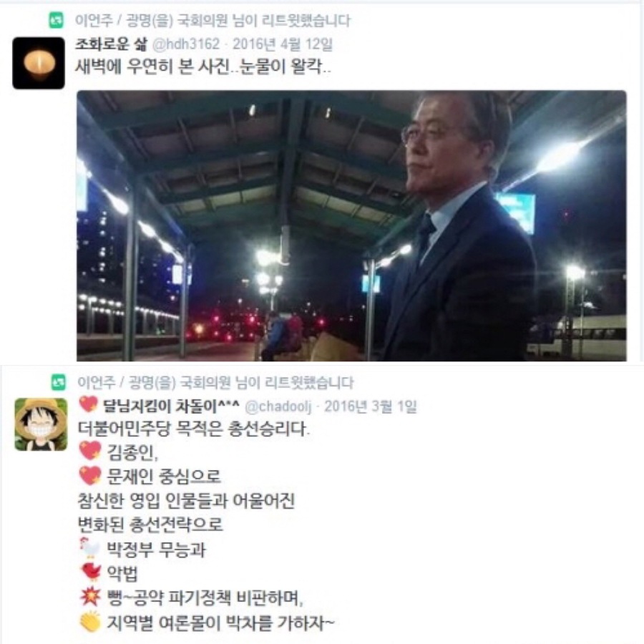Click the chicken emoji before 박정부 무능과

[90, 548]
